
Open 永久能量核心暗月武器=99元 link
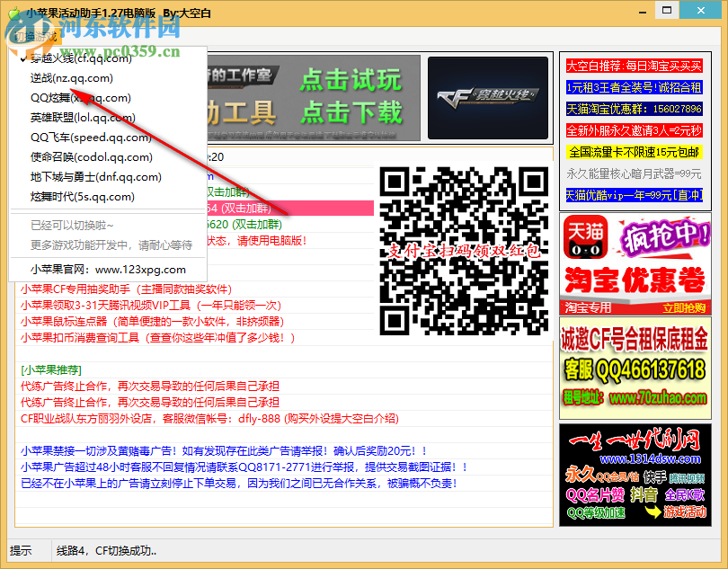634,173
